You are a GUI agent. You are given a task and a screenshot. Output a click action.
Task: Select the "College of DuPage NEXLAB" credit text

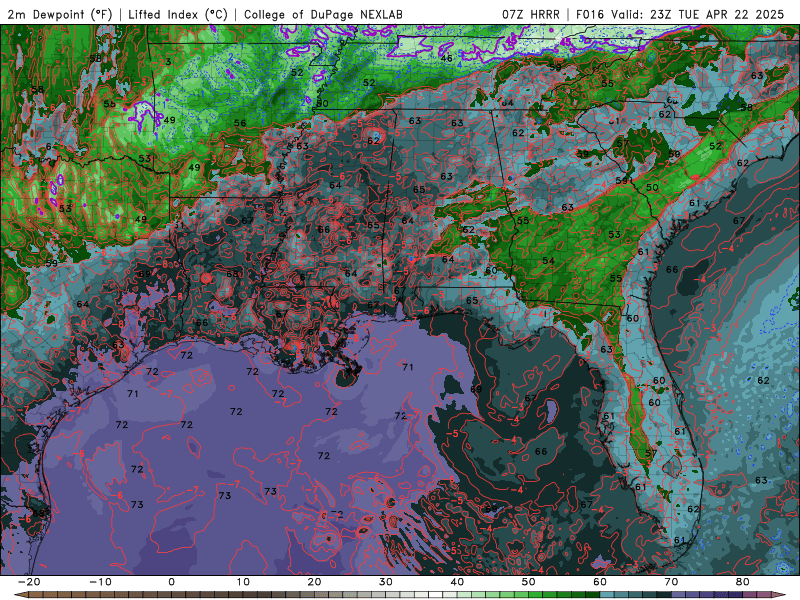point(323,14)
